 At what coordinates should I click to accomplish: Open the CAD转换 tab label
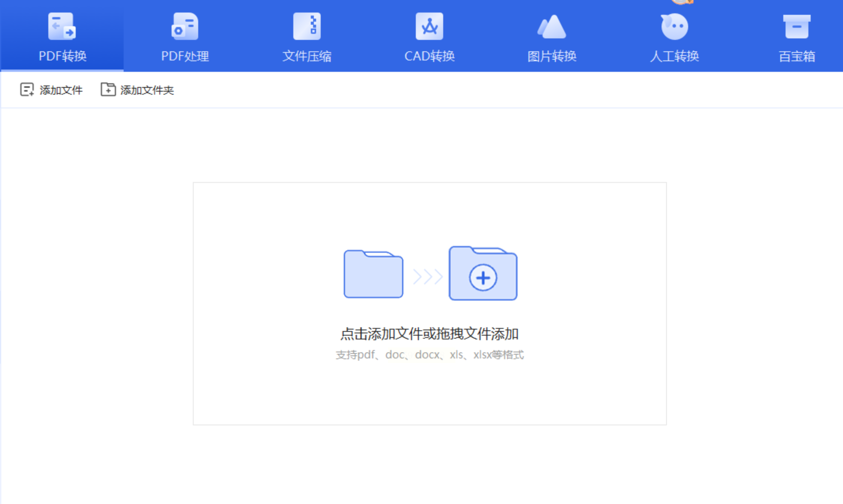[x=429, y=56]
